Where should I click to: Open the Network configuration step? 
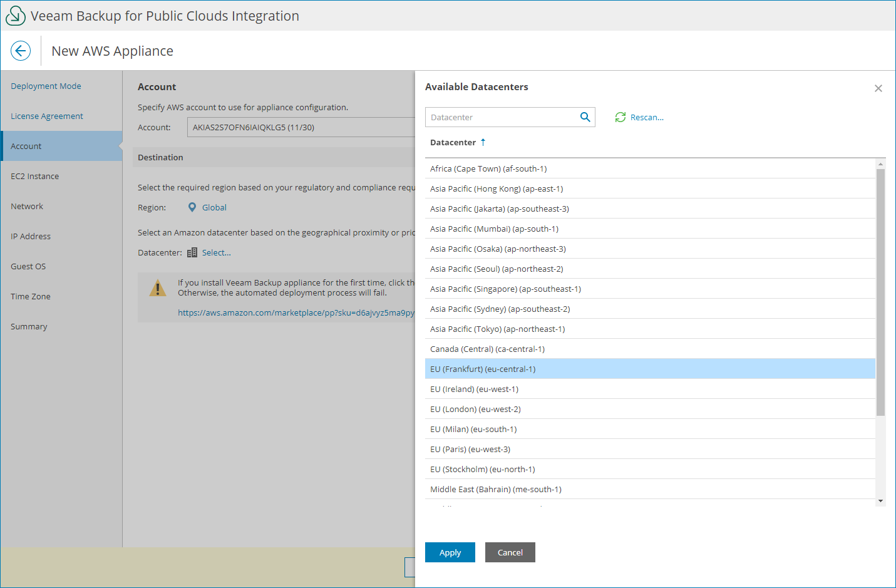click(x=27, y=206)
